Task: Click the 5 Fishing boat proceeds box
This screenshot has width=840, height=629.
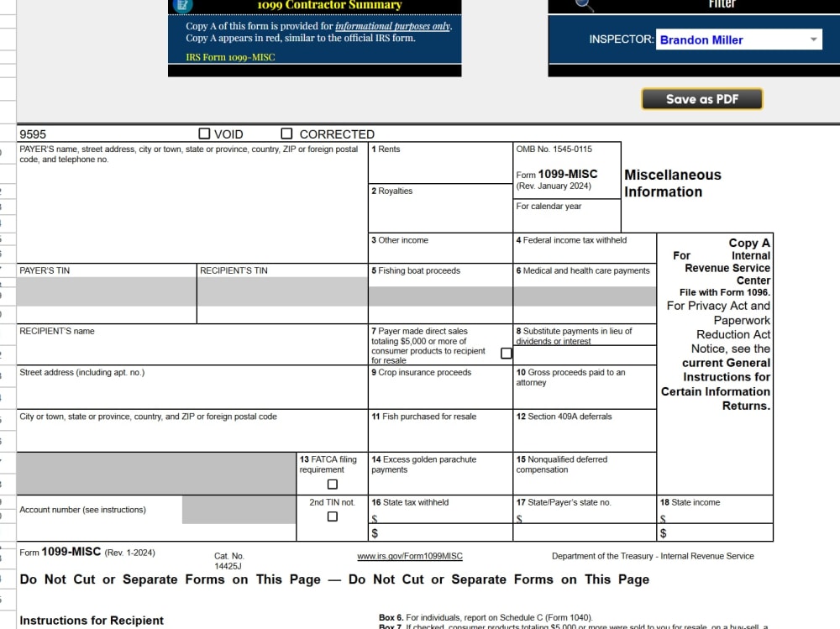Action: (440, 294)
